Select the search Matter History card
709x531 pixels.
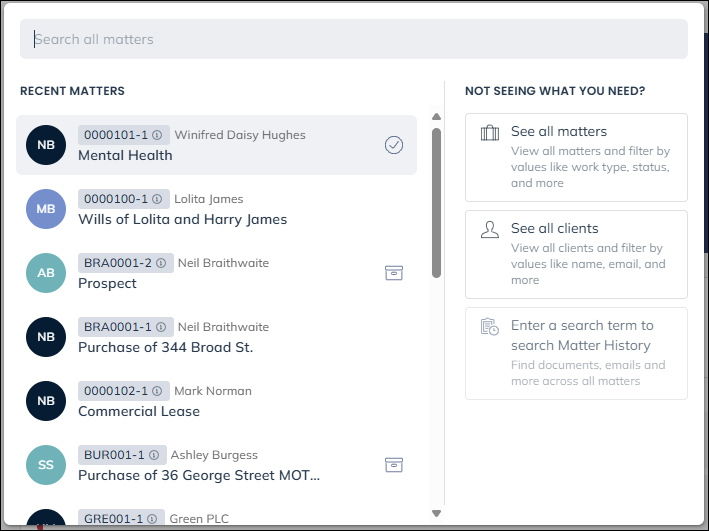pos(576,353)
